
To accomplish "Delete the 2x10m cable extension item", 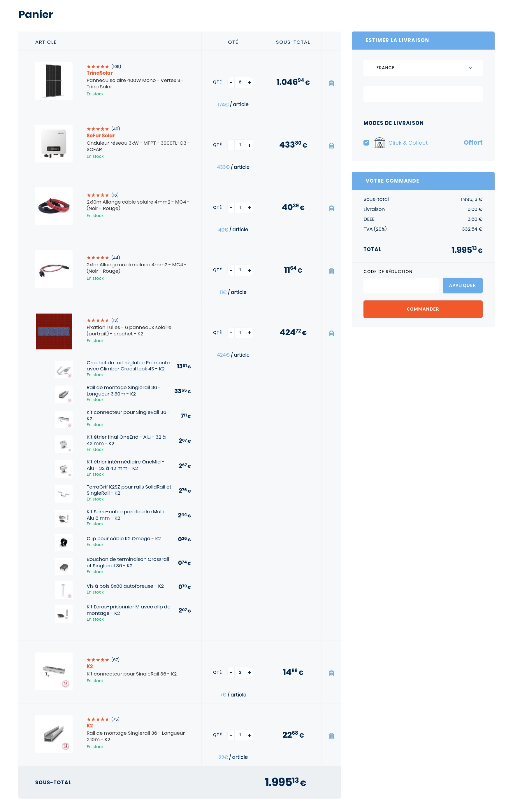I will click(x=331, y=208).
